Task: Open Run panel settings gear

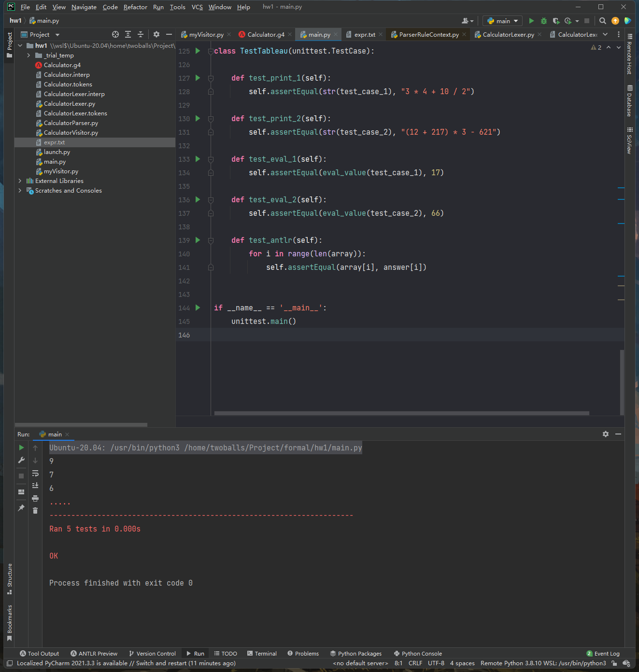Action: click(606, 434)
